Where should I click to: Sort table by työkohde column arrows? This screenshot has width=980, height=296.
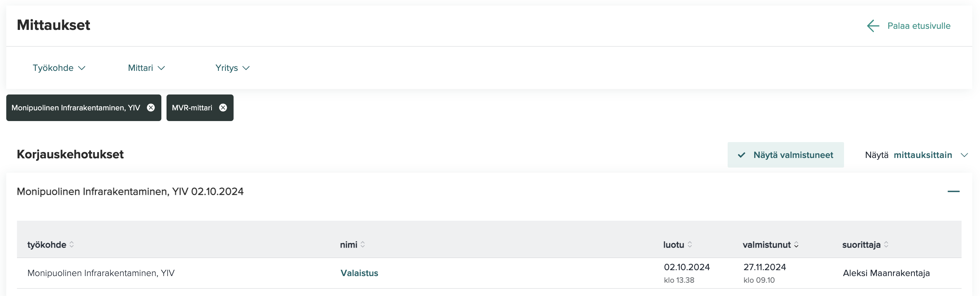[71, 245]
